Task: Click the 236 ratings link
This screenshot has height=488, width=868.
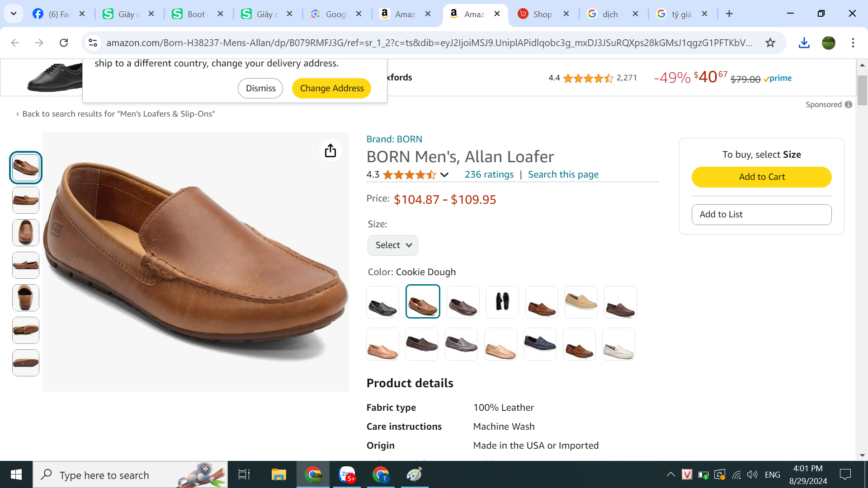Action: point(489,174)
